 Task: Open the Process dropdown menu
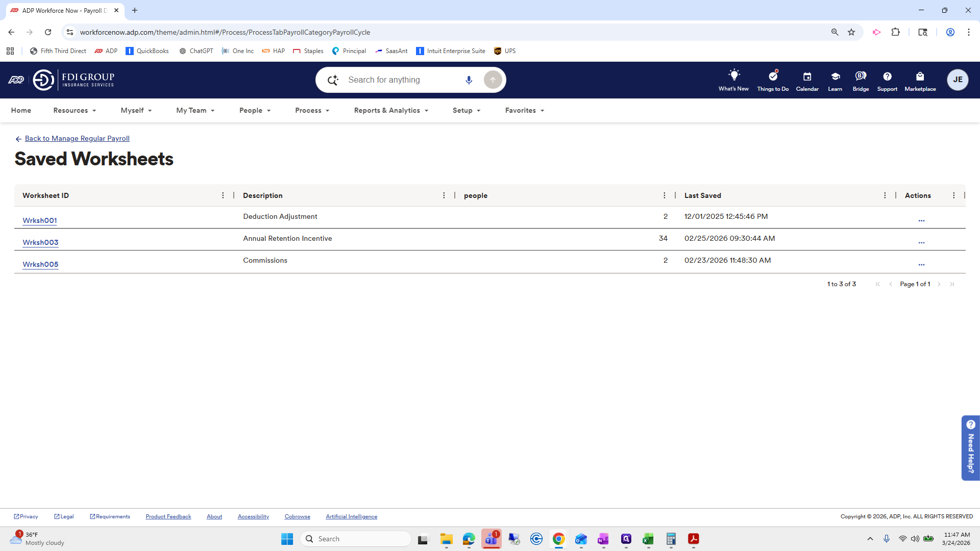click(312, 110)
